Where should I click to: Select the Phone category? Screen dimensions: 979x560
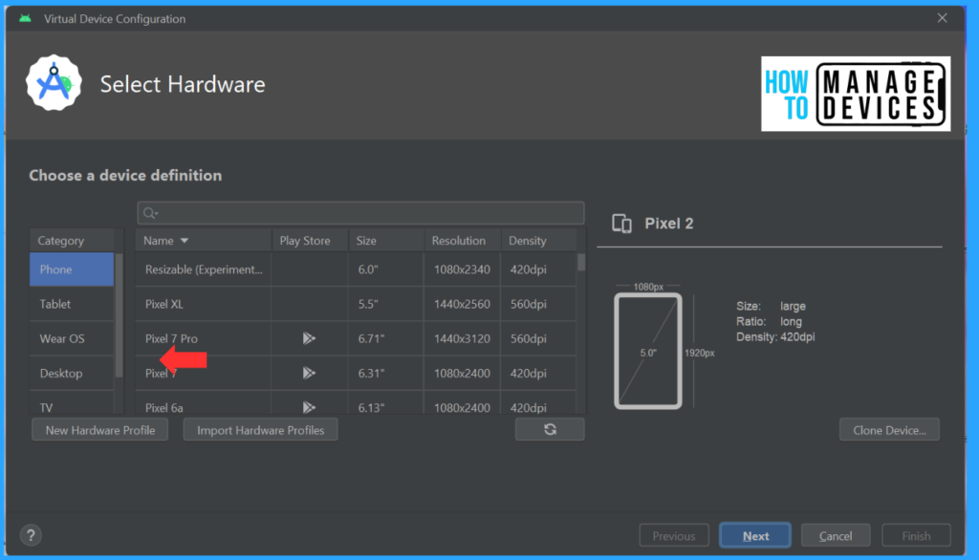click(x=71, y=269)
